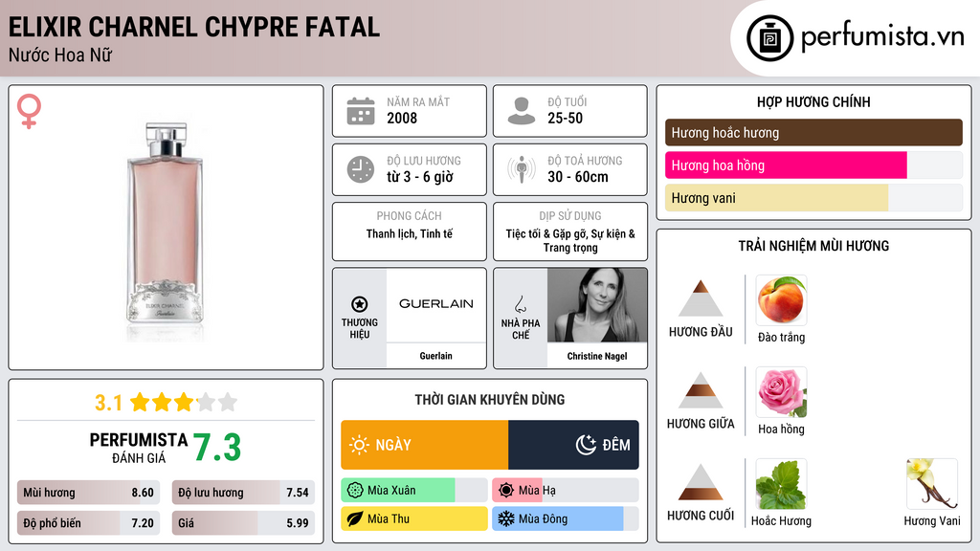
Task: Click the sun icon in the Ngày bar
Action: 360,445
